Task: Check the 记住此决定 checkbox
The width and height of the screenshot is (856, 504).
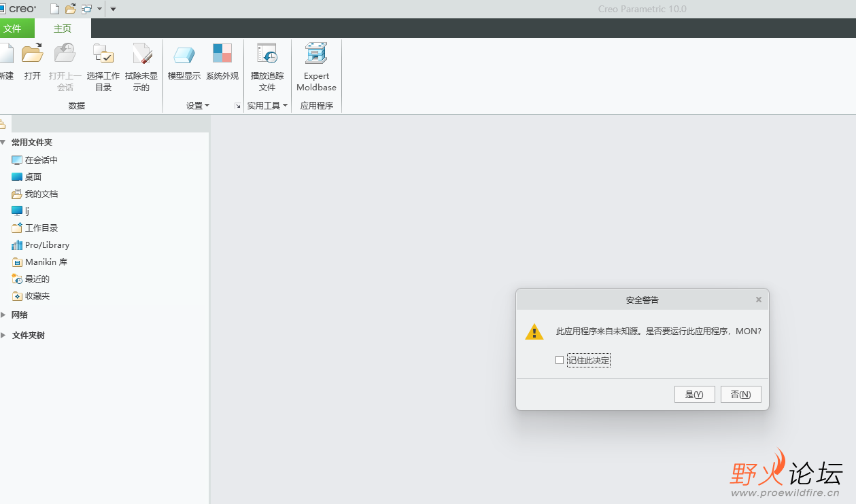Action: 560,361
